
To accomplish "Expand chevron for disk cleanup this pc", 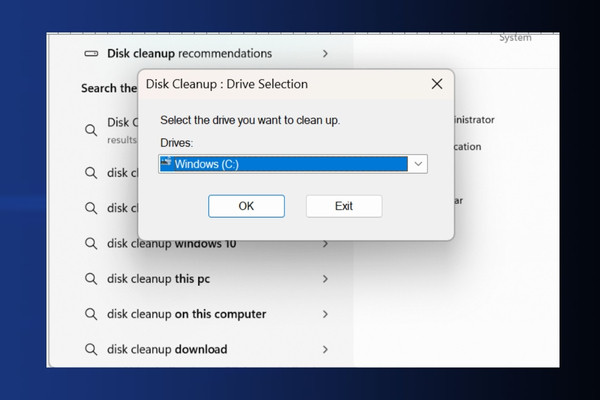I will (325, 279).
